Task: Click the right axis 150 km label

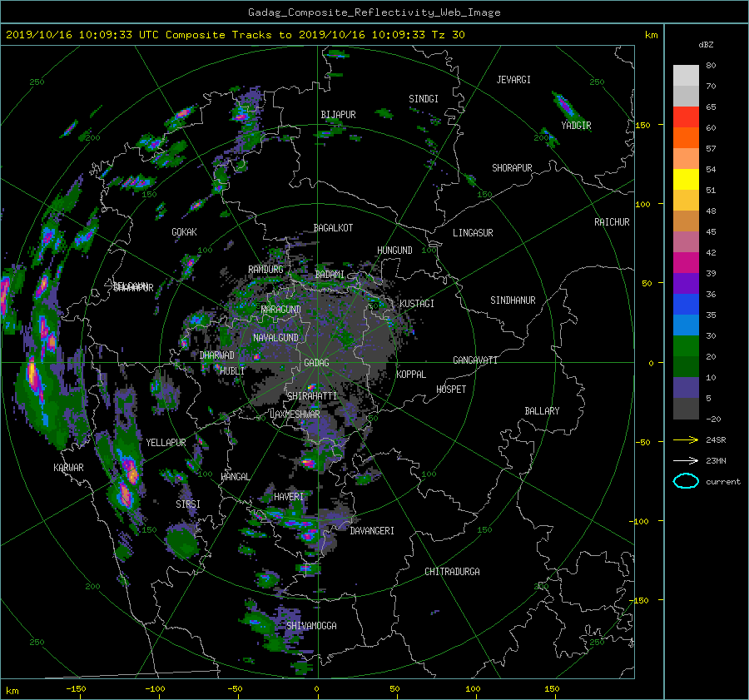Action: coord(642,125)
